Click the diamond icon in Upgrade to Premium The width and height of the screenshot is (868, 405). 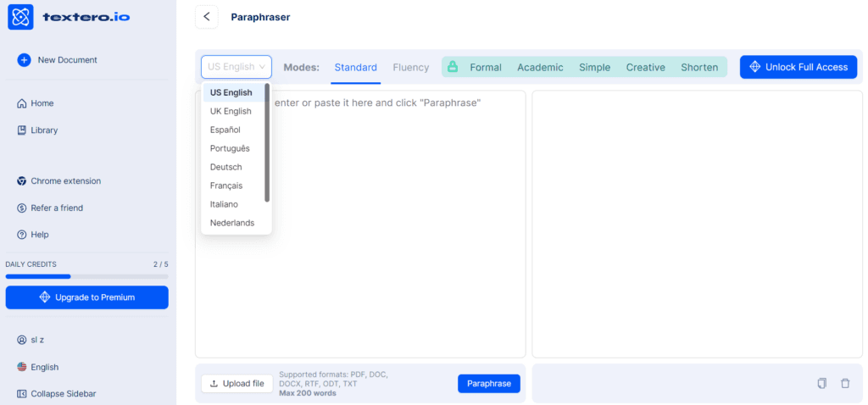tap(45, 297)
